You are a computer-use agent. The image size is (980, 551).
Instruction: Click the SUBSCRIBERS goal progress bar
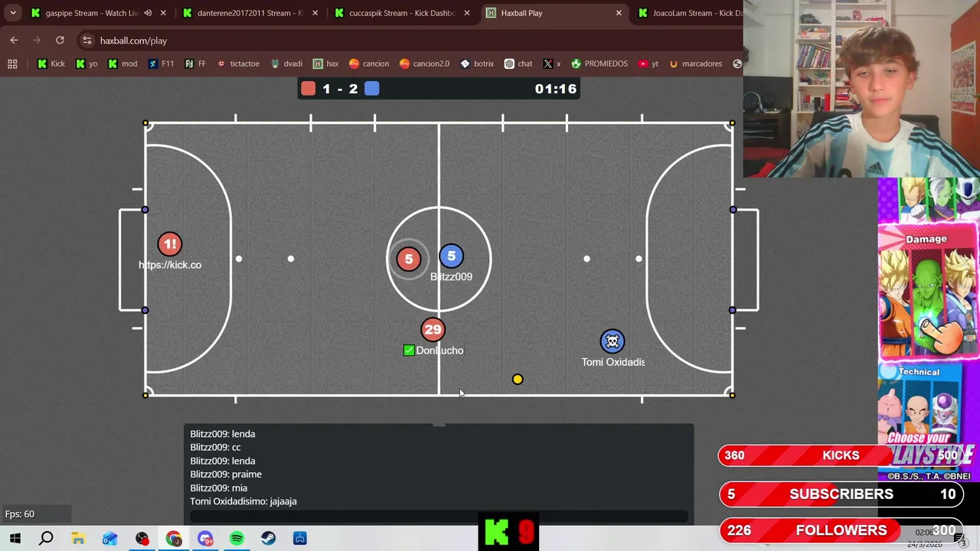point(841,494)
